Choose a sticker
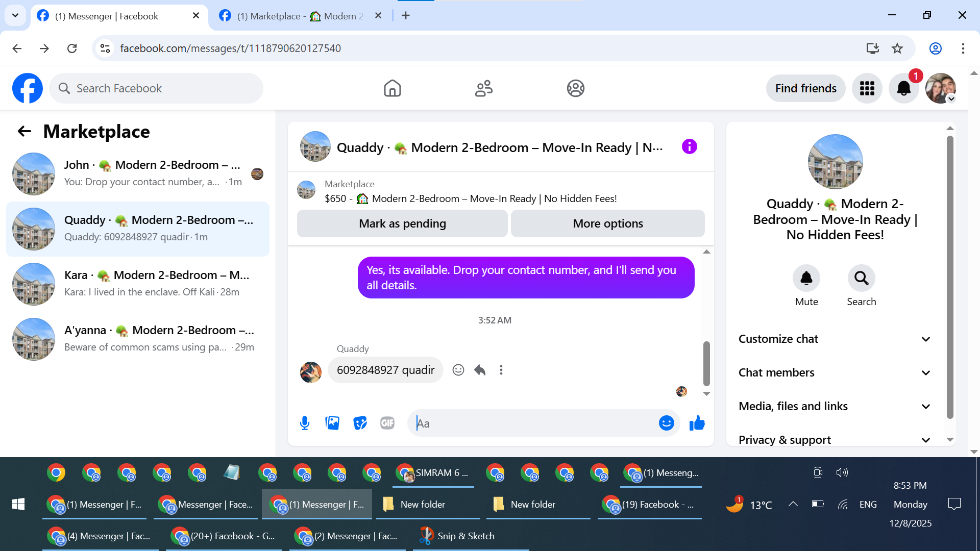This screenshot has height=551, width=980. (x=360, y=423)
